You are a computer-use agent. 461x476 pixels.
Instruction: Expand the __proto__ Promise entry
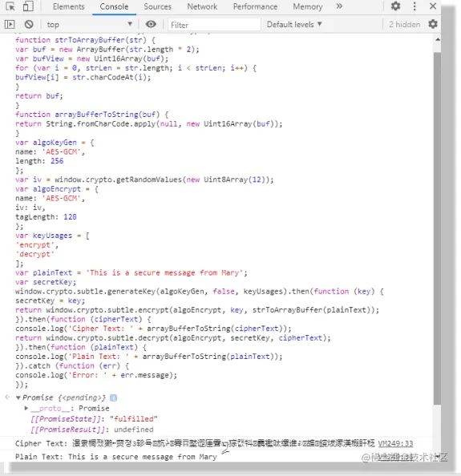click(26, 409)
